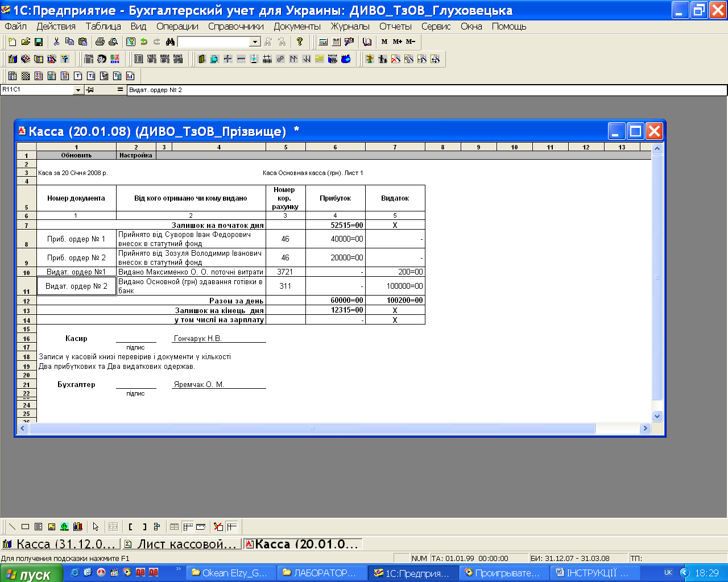Create a new document with the New icon
728x582 pixels.
(13, 42)
